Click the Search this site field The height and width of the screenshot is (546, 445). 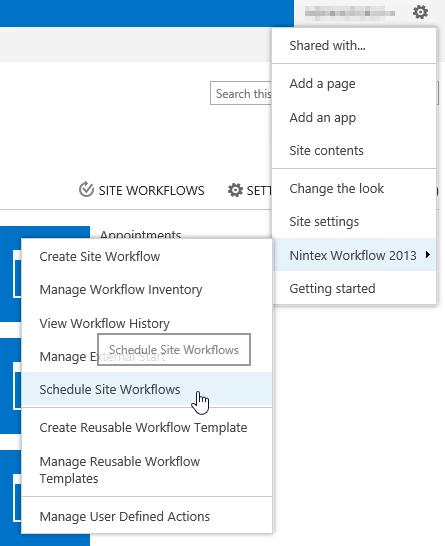(241, 93)
